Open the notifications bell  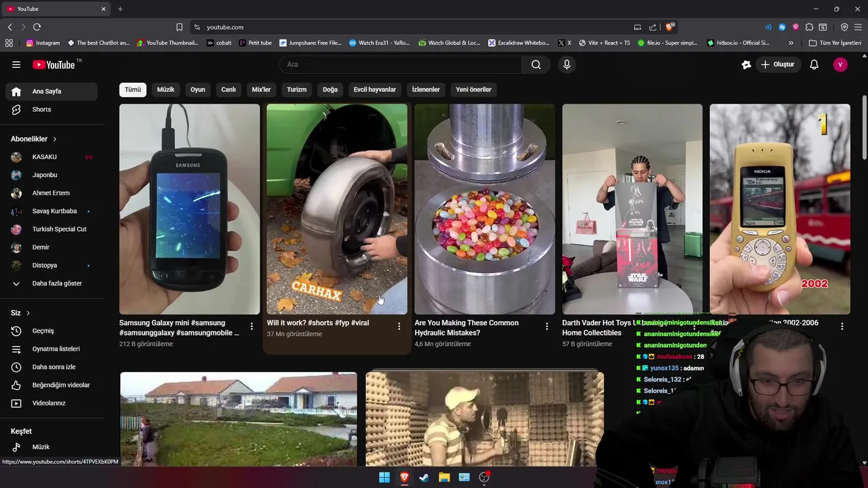click(814, 64)
